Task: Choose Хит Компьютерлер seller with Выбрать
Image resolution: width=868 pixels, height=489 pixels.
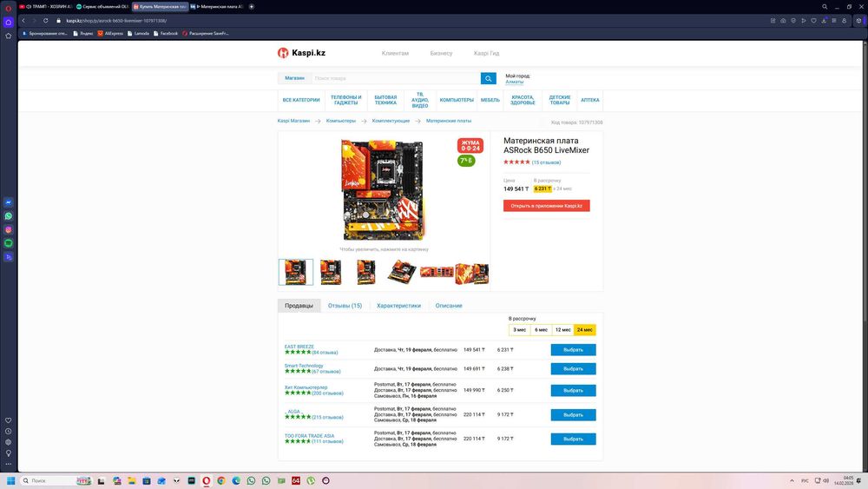Action: coord(573,391)
